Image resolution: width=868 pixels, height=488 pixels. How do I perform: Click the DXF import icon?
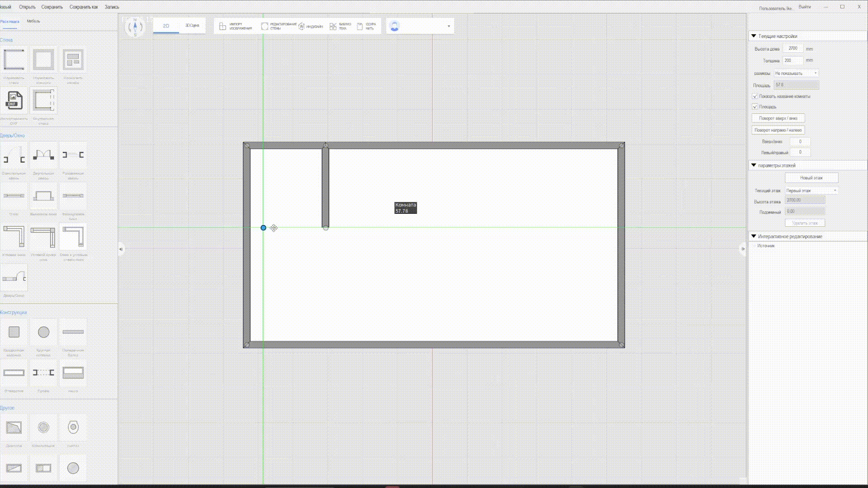coord(14,101)
